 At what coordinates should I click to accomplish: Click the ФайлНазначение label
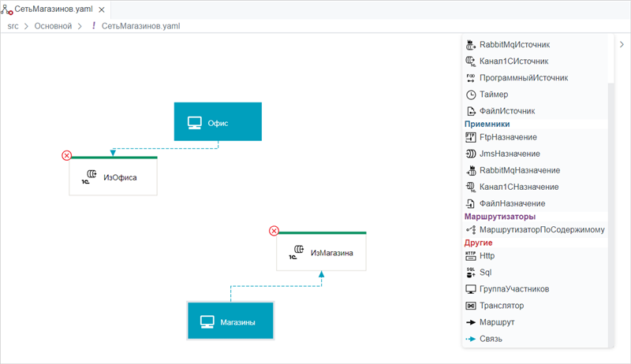512,204
